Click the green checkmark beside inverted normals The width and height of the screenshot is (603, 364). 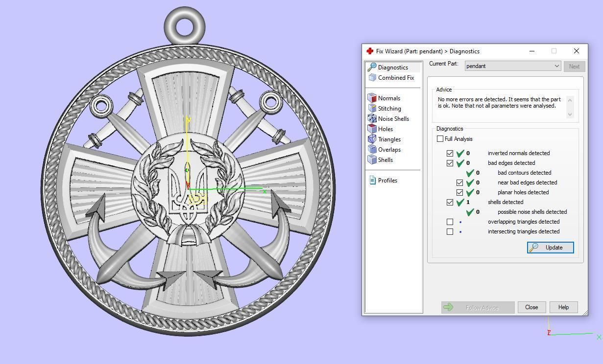460,153
